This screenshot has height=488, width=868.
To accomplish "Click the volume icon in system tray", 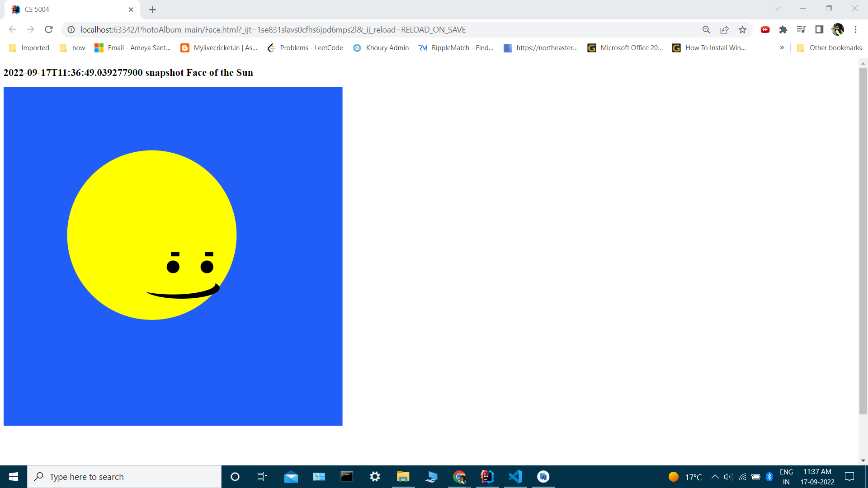I will point(728,477).
